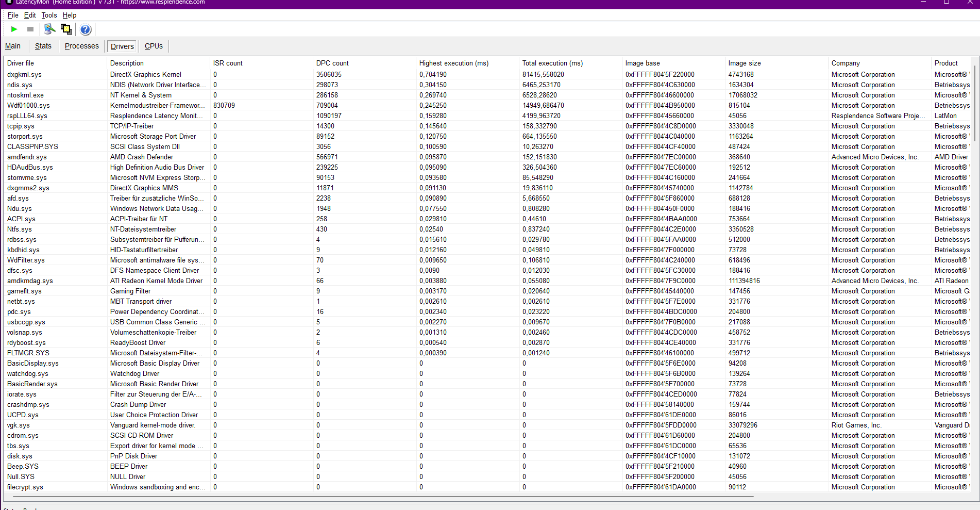Sort by the Description column header
This screenshot has height=510, width=980.
158,63
